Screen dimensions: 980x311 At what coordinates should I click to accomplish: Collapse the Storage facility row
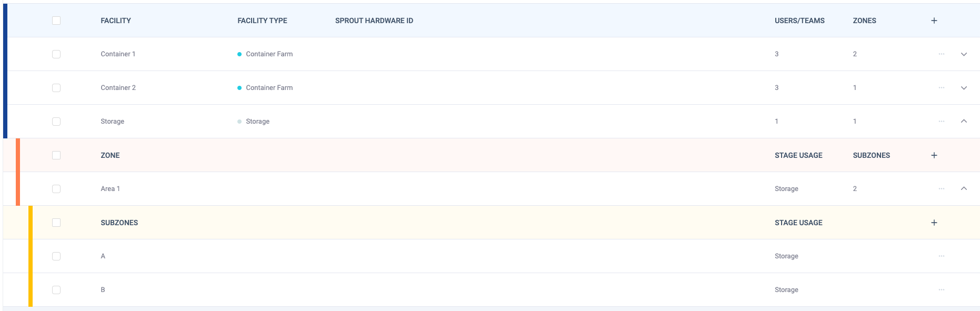964,122
